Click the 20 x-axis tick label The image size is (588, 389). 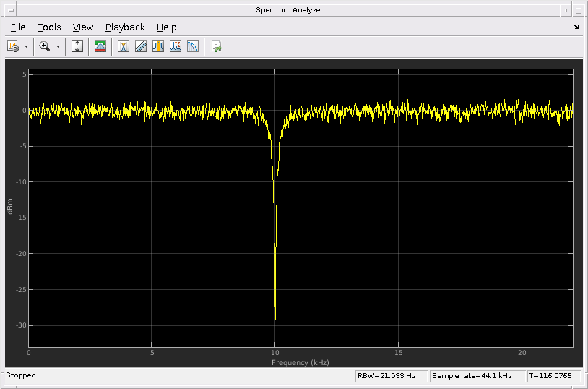(522, 353)
